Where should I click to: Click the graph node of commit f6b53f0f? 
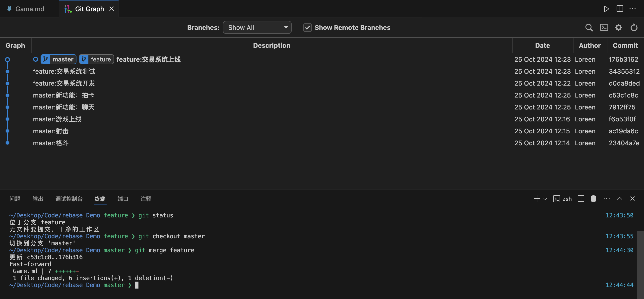coord(7,119)
